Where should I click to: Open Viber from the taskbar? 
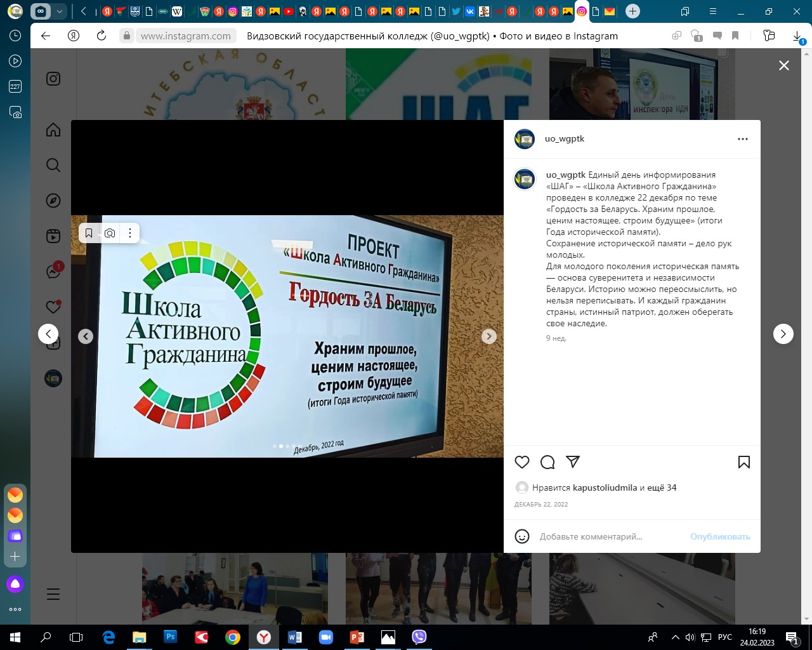click(x=419, y=637)
